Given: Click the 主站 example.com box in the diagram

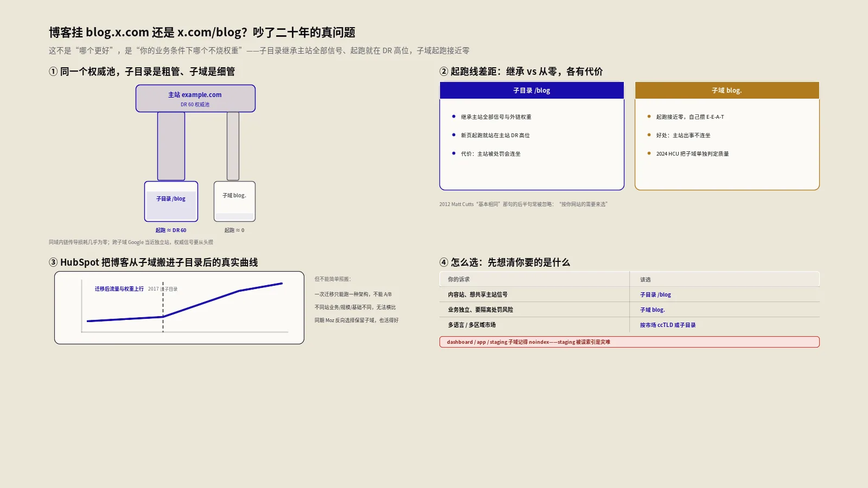Looking at the screenshot, I should (x=195, y=98).
